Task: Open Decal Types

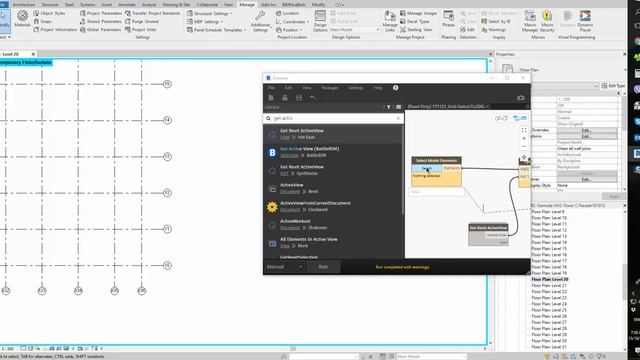Action: pos(415,21)
